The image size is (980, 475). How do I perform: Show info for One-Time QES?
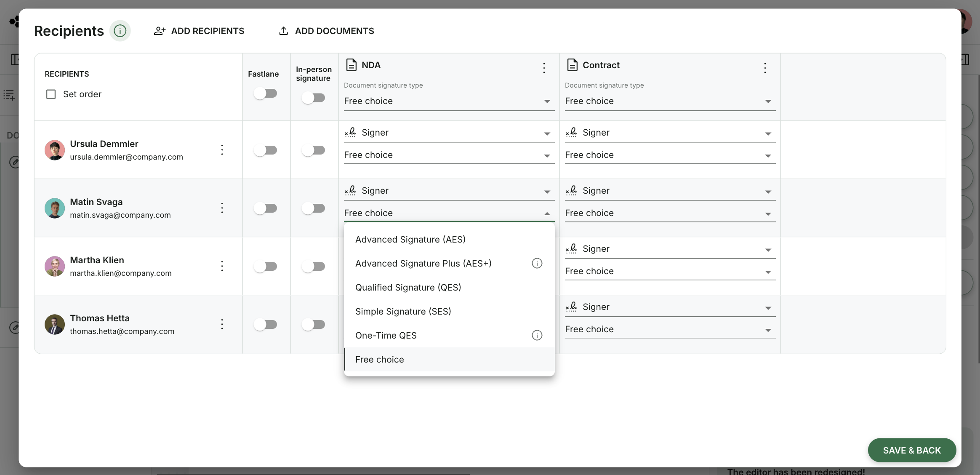[537, 335]
